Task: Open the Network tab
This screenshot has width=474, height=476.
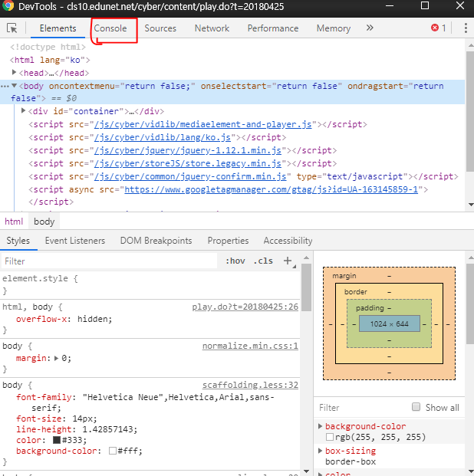Action: pyautogui.click(x=212, y=28)
